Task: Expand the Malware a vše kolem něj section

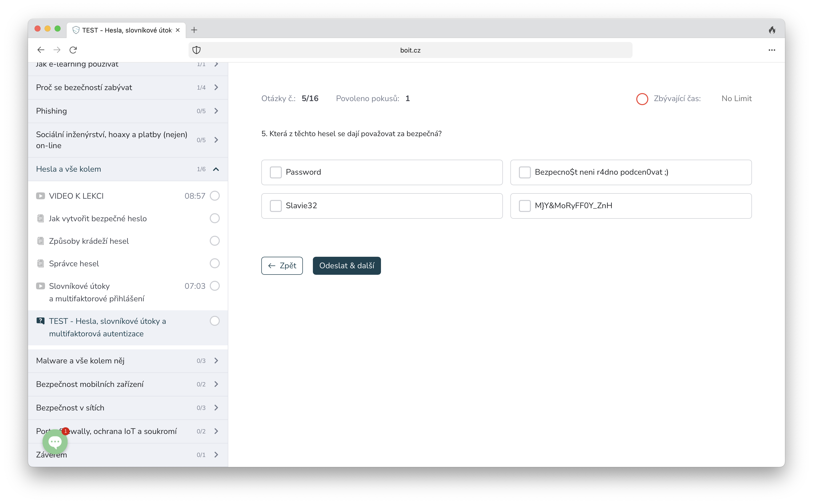Action: 128,361
